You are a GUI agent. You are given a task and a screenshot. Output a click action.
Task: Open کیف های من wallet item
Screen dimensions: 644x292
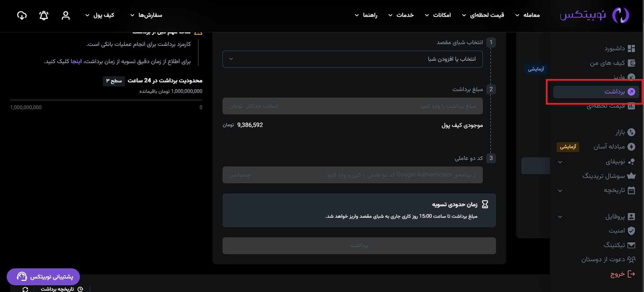612,63
